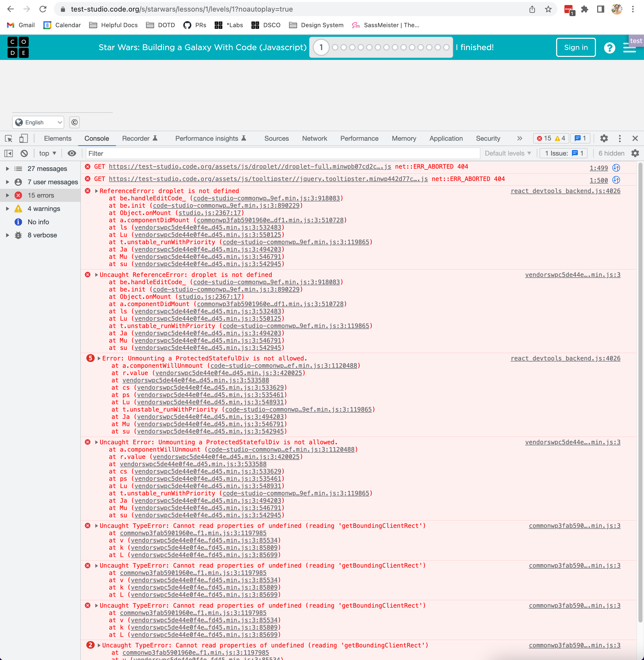Image resolution: width=644 pixels, height=660 pixels.
Task: Open the Performance insights tab
Action: point(211,138)
